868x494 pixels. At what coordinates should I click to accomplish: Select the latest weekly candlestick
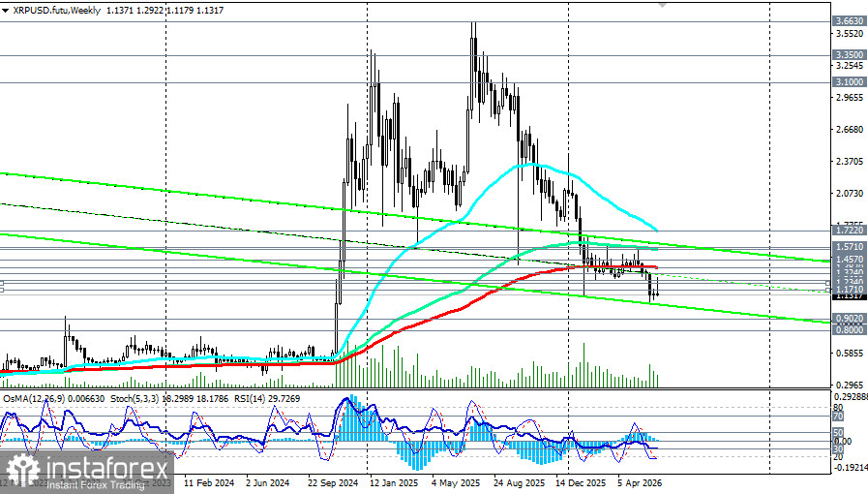657,287
